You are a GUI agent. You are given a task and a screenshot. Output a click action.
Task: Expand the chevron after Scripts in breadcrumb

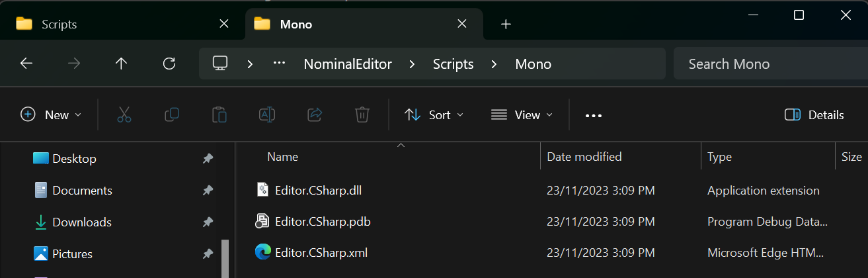(494, 64)
